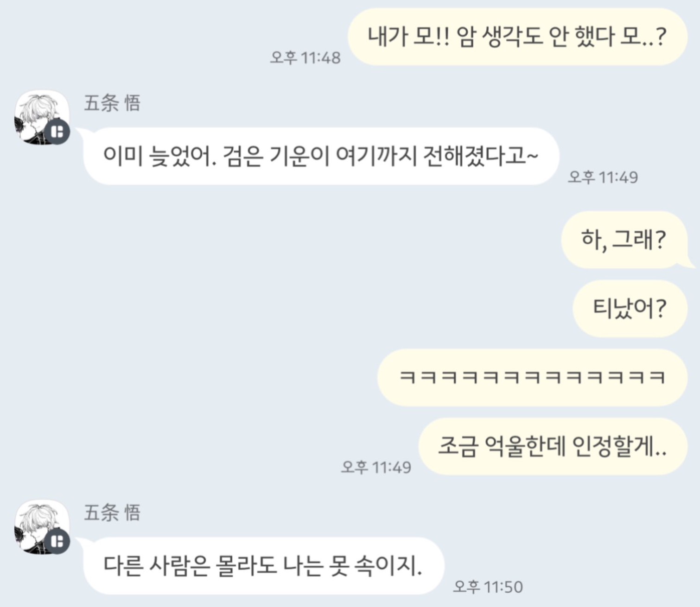Tap the badge icon on first avatar
This screenshot has width=700, height=607.
click(57, 132)
